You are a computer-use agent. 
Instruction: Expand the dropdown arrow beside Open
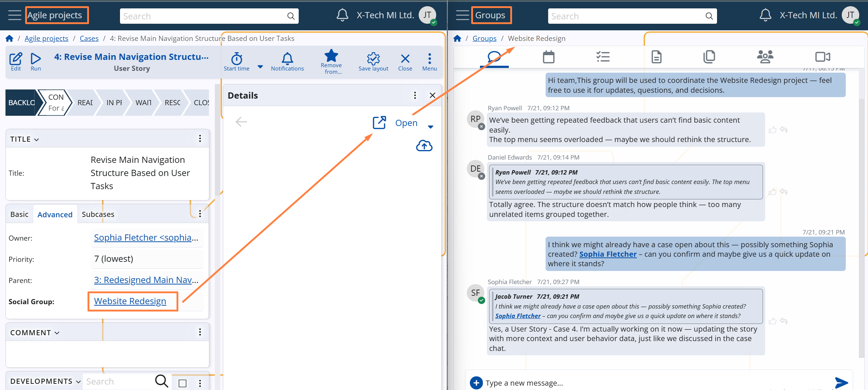click(430, 127)
